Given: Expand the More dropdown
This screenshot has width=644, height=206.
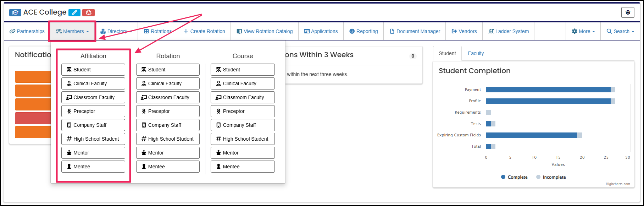Looking at the screenshot, I should click(x=583, y=31).
